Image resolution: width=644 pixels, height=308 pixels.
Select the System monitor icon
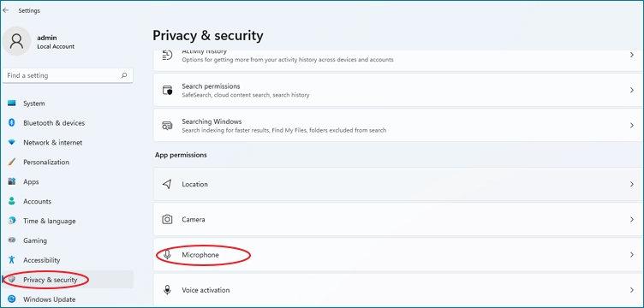[11, 104]
